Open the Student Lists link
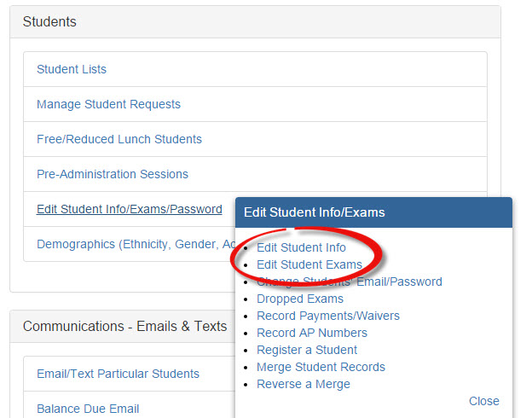532x418 pixels. (x=72, y=69)
